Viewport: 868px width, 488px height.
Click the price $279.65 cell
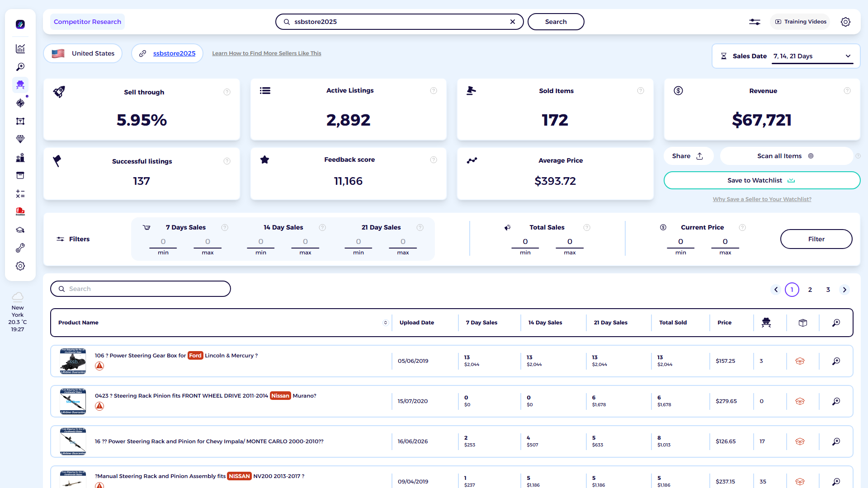(726, 401)
